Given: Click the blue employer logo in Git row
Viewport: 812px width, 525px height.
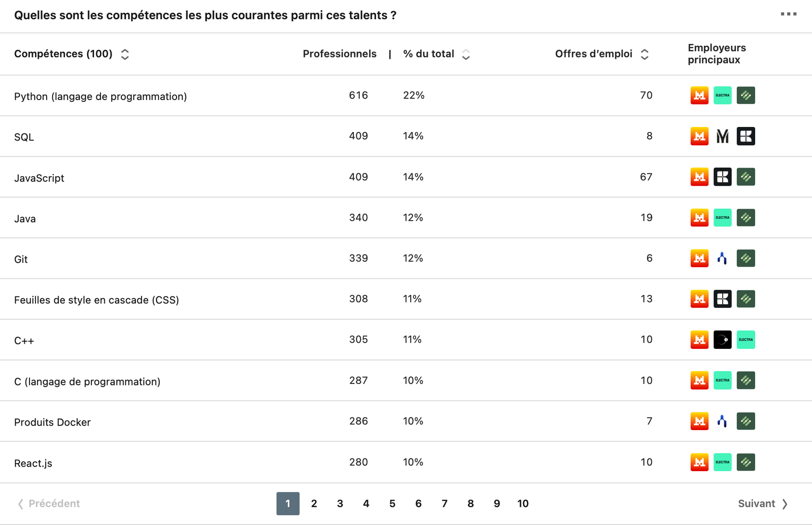Looking at the screenshot, I should [x=722, y=258].
